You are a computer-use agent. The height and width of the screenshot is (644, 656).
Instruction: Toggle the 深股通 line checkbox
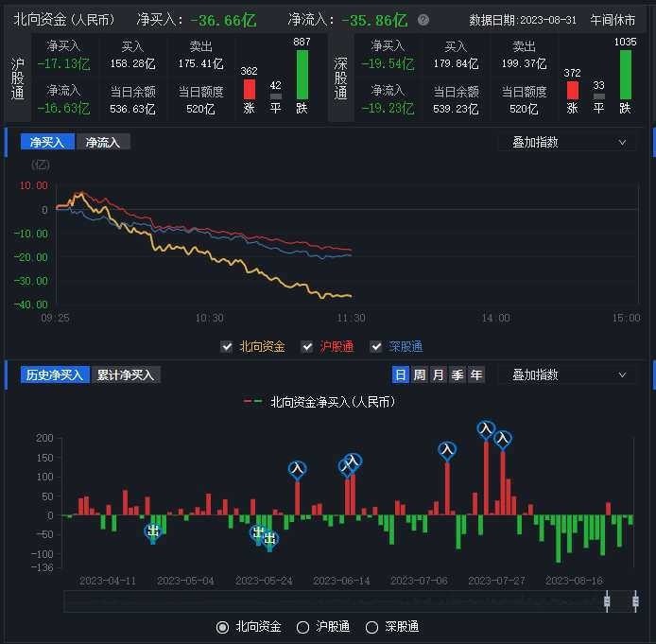click(x=376, y=347)
